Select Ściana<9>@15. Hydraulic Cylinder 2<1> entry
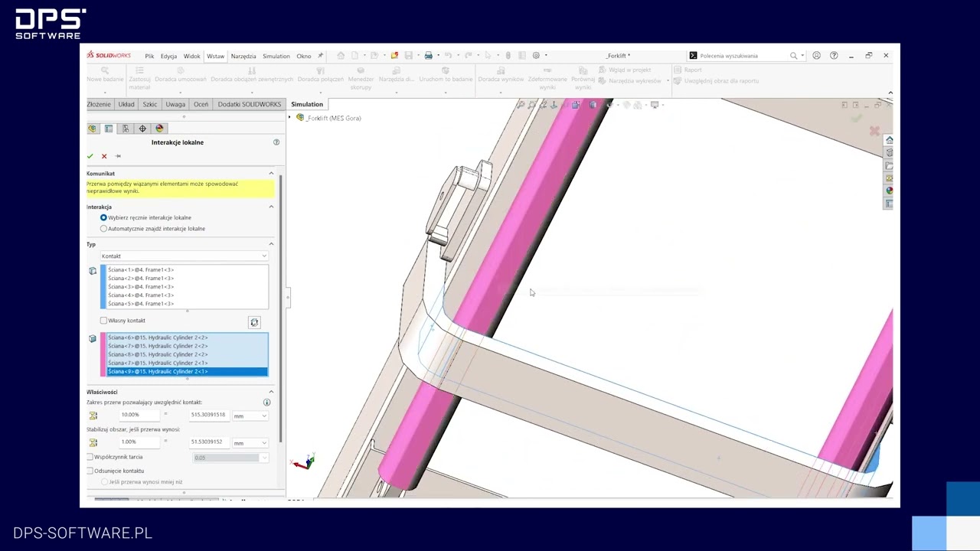Image resolution: width=980 pixels, height=551 pixels. point(188,372)
